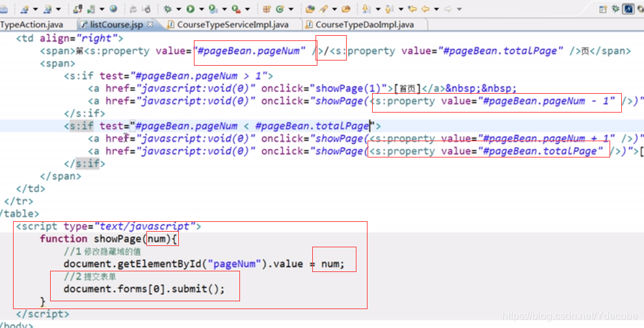This screenshot has width=644, height=328.
Task: Click the Open Web Browser globe icon
Action: click(113, 8)
